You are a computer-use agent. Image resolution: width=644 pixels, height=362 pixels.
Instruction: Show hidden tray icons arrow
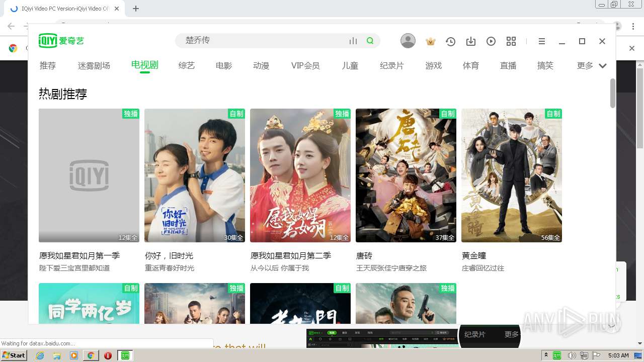pyautogui.click(x=546, y=355)
